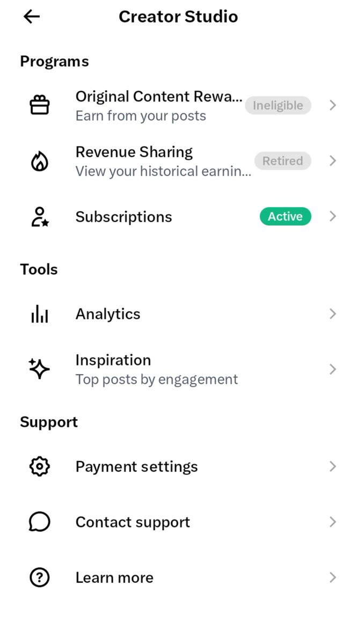Open Contact support
The width and height of the screenshot is (357, 644).
(178, 522)
